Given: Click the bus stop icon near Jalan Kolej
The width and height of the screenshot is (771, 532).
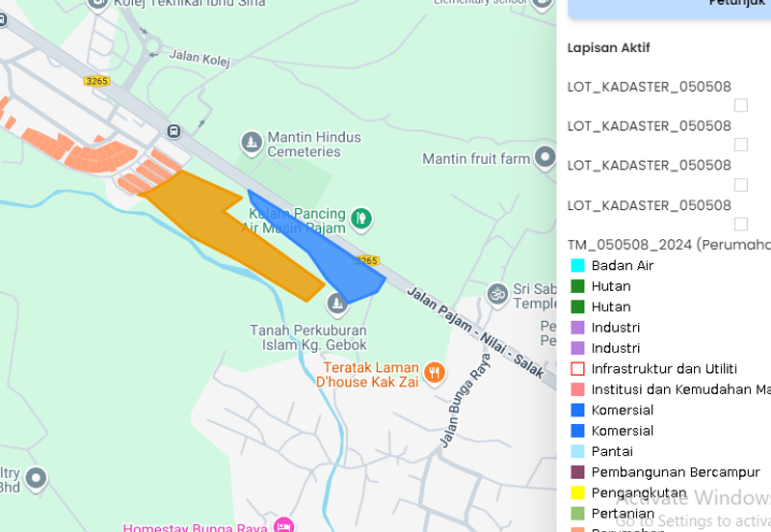Looking at the screenshot, I should point(173,131).
